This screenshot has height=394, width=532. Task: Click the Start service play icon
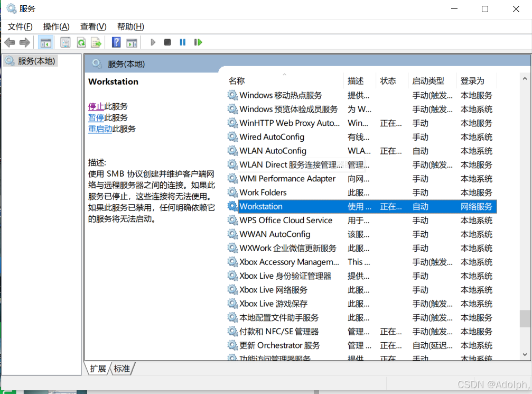point(153,42)
